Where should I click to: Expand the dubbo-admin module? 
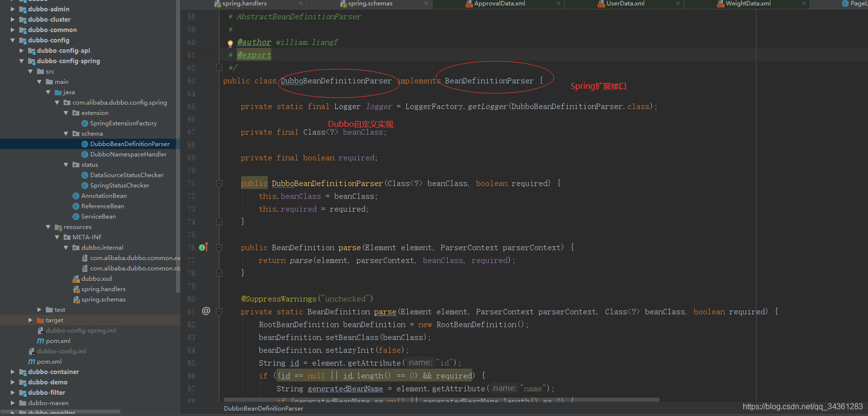coord(13,9)
